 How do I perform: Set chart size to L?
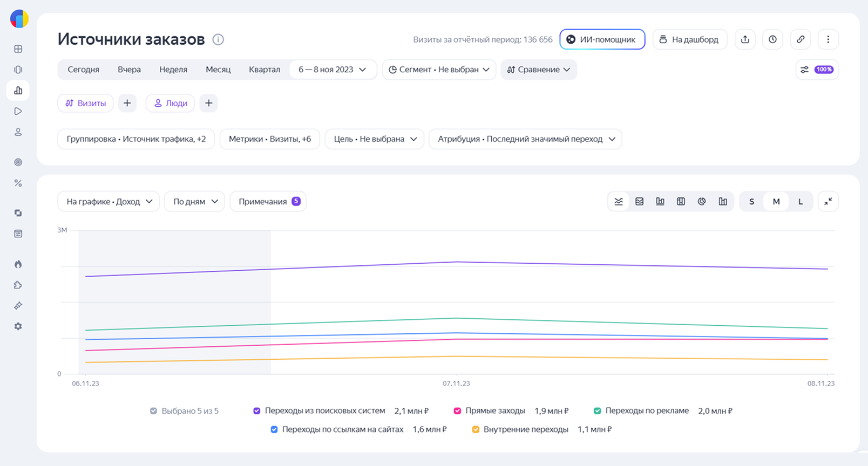click(801, 202)
